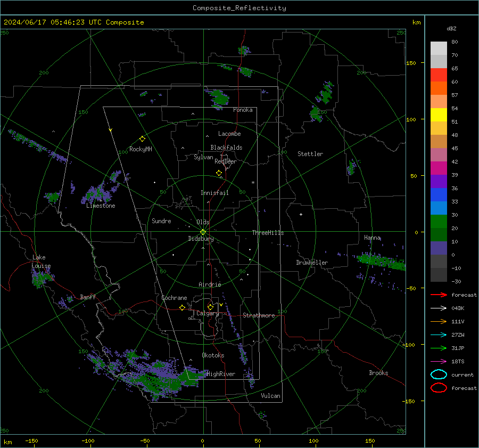Pick the yellow 51-54 dBZ color swatch
This screenshot has height=448, width=479.
[x=439, y=115]
